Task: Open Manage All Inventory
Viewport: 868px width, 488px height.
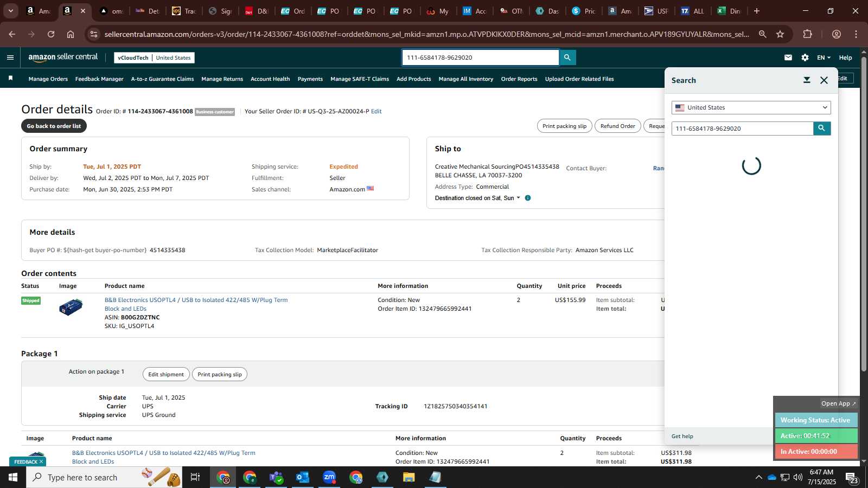Action: [466, 79]
